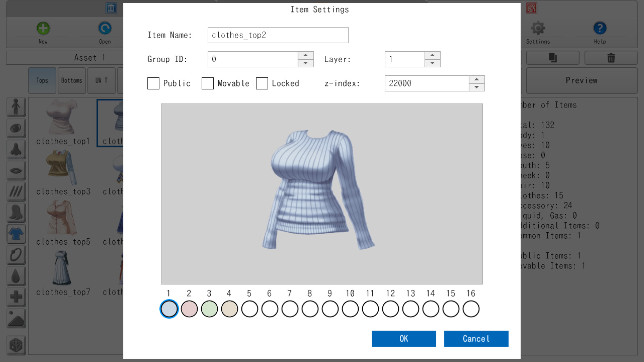Increase z-index with the up spinner
644x362 pixels.
477,79
